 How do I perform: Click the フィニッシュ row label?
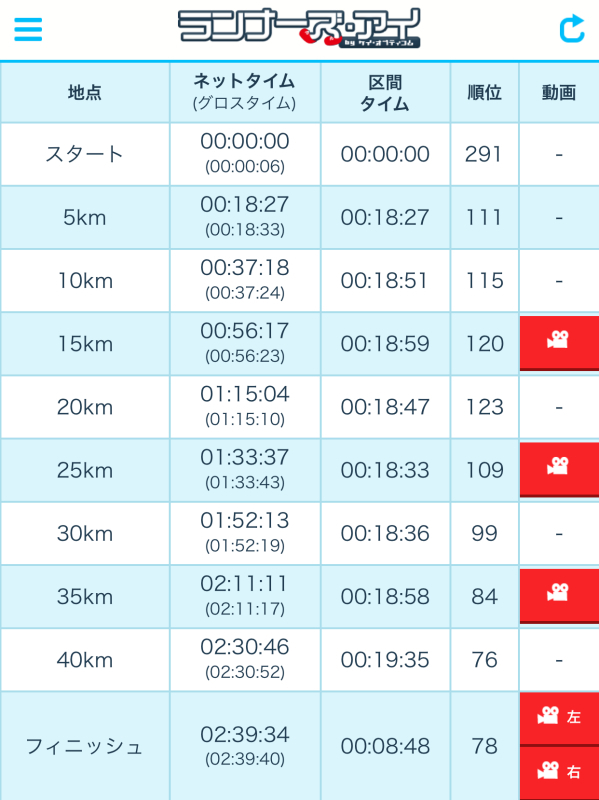[x=85, y=746]
